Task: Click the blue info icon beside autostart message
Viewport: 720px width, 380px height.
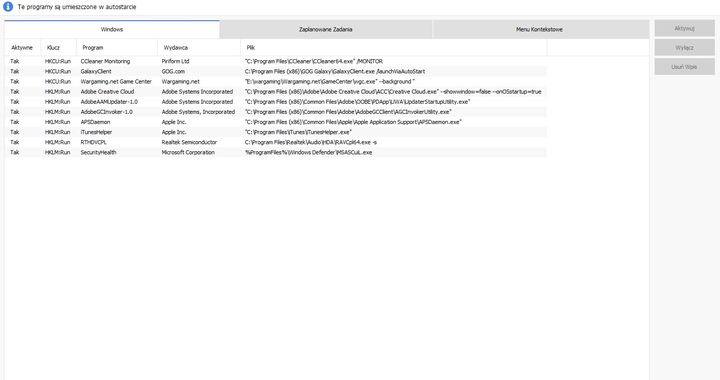Action: 8,6
